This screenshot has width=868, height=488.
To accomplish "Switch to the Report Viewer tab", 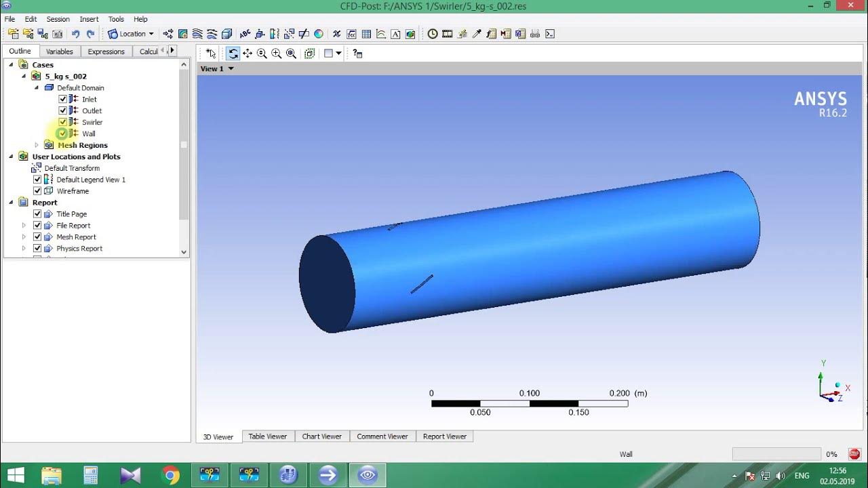I will [x=445, y=436].
